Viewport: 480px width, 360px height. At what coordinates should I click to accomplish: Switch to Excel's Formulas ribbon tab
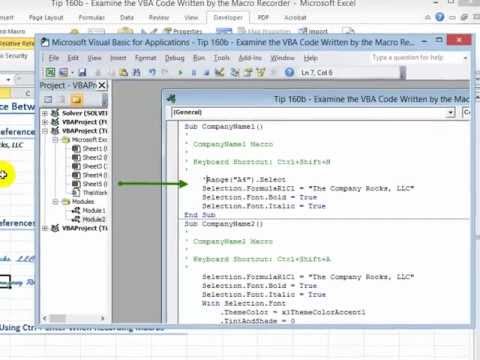click(92, 17)
